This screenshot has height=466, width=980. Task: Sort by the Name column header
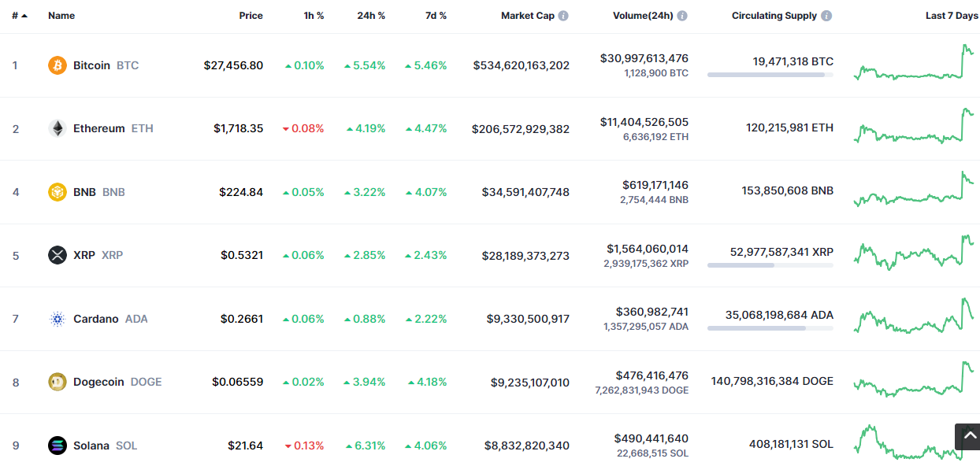click(61, 16)
